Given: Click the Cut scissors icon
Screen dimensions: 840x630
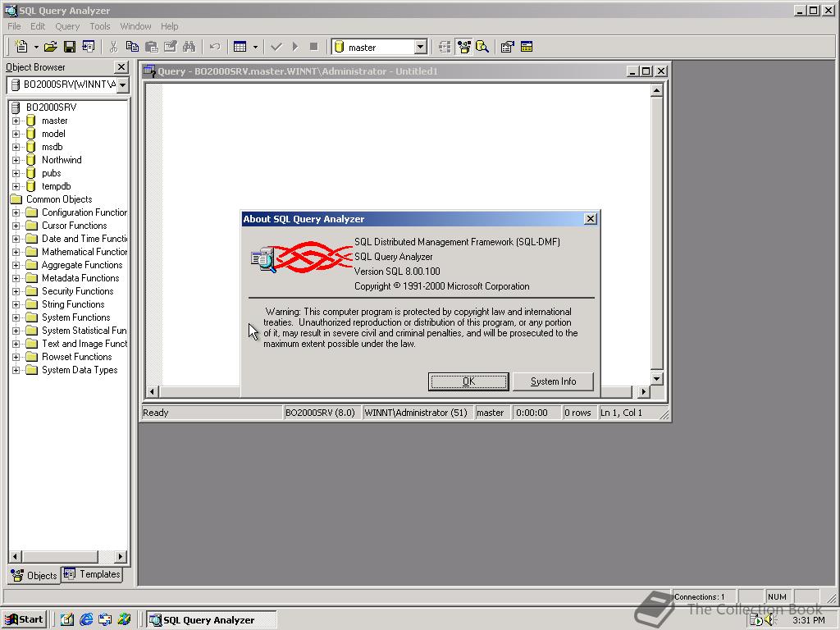Looking at the screenshot, I should pos(113,47).
